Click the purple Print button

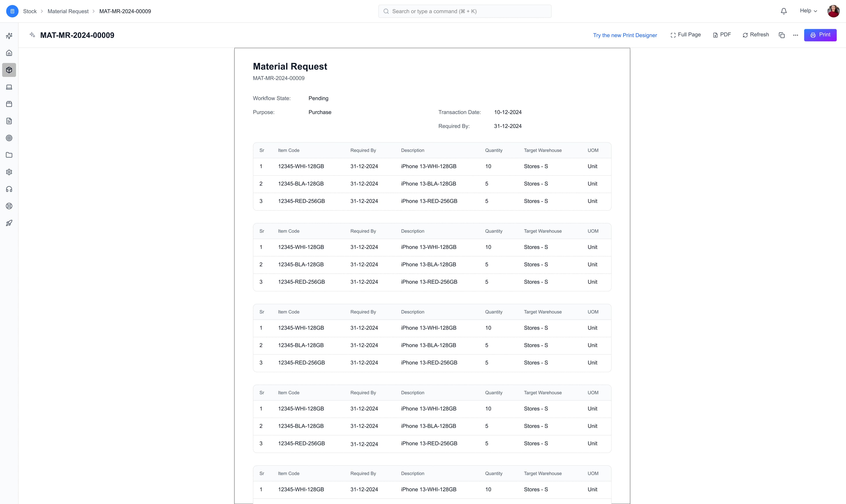[x=820, y=35]
